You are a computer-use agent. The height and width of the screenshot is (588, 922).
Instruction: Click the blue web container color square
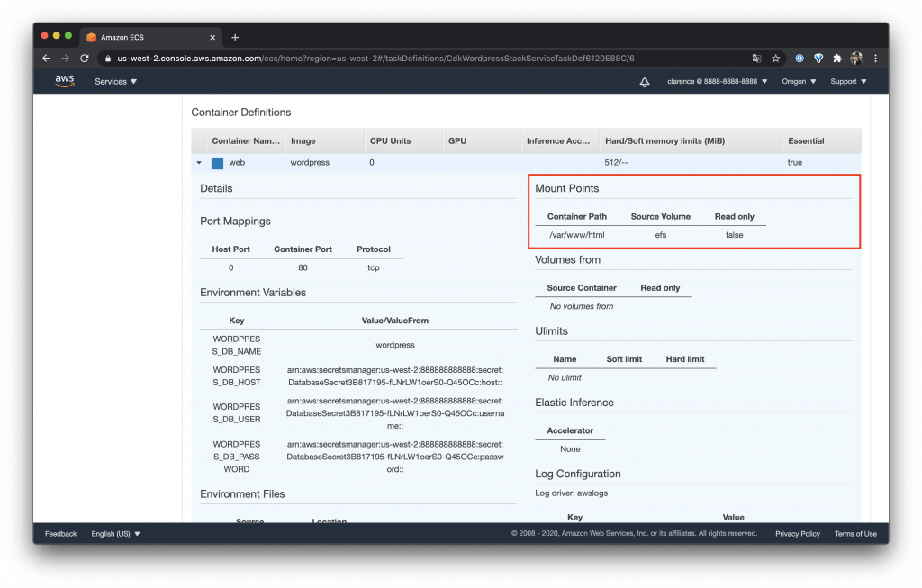coord(217,163)
